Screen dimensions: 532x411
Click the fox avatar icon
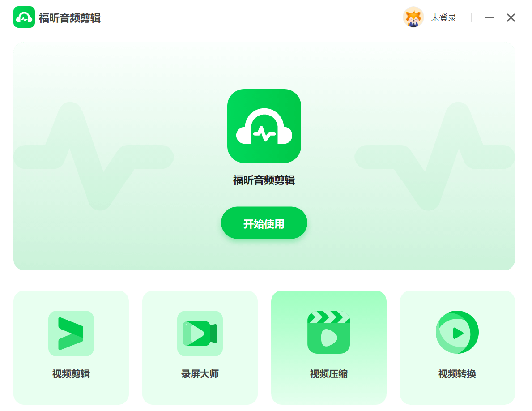[413, 17]
